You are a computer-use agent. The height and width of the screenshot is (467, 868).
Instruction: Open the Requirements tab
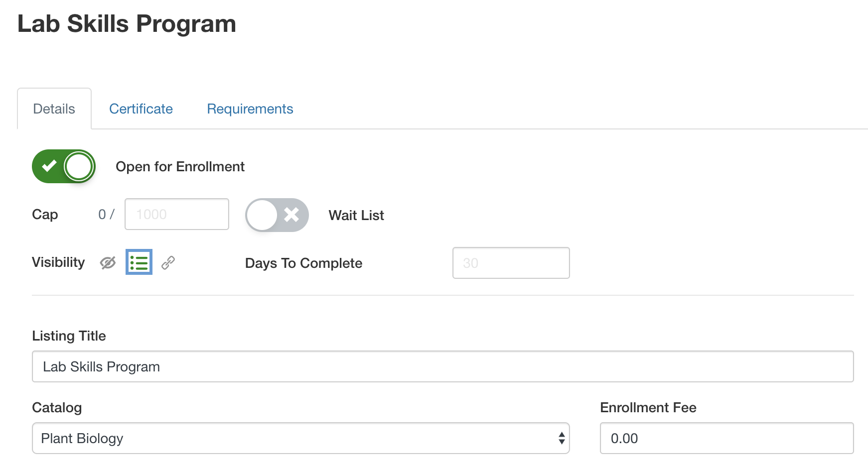pos(250,109)
